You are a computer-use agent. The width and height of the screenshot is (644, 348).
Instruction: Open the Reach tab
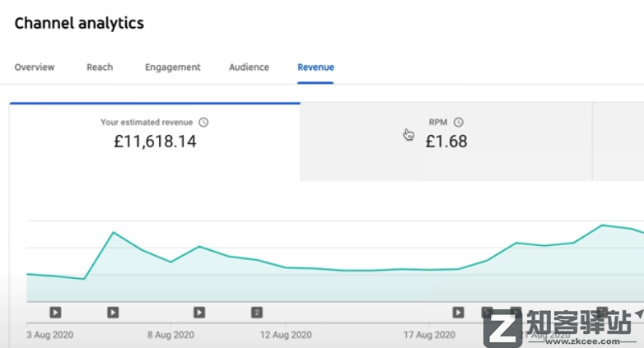click(x=100, y=67)
